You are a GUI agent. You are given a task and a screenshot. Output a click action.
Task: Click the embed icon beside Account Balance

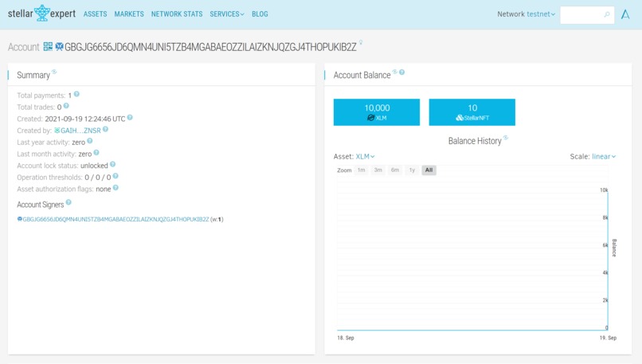[395, 72]
